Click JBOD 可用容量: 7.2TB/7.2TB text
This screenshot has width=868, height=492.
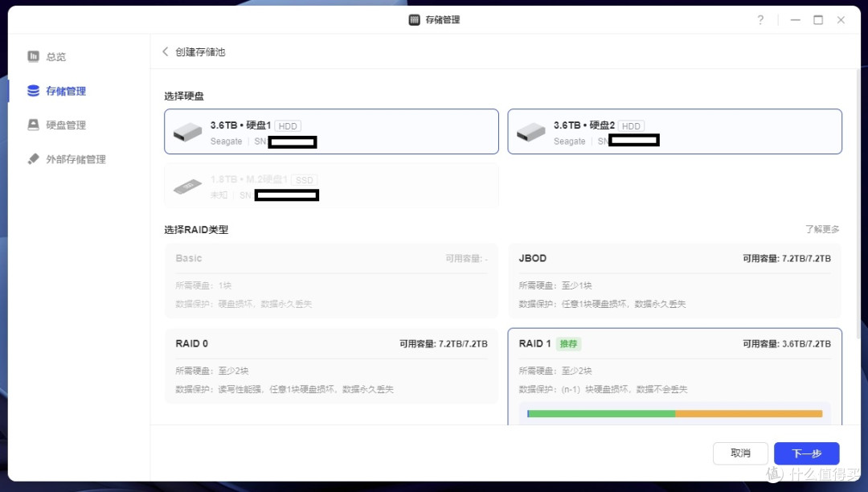(x=787, y=258)
